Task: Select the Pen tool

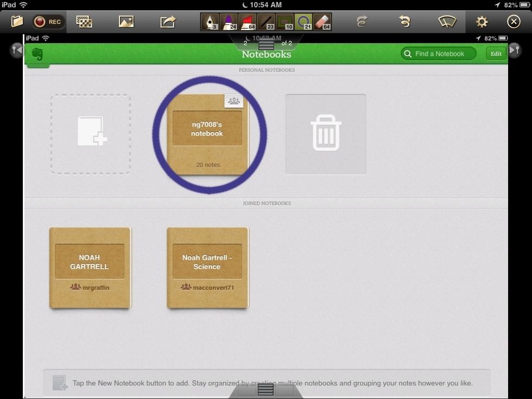Action: tap(210, 21)
